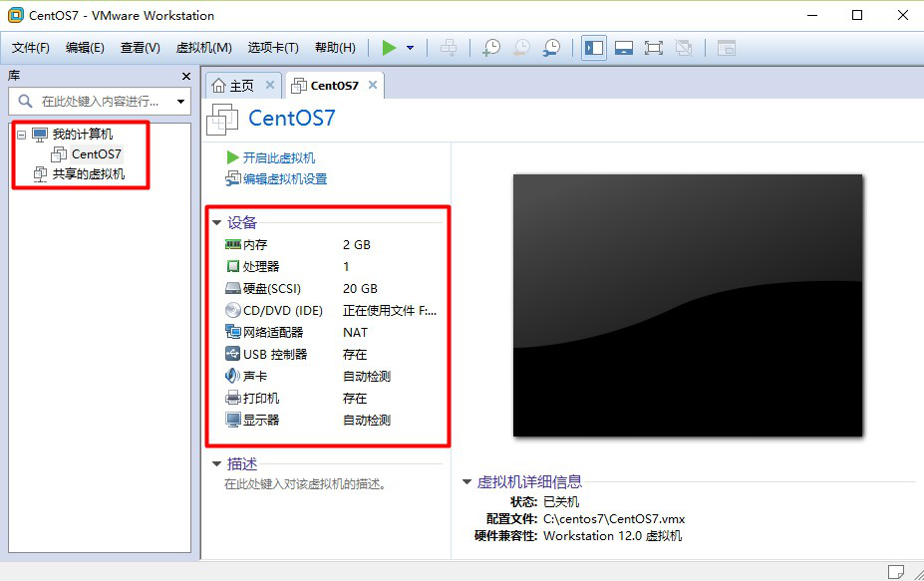The image size is (924, 581).
Task: Click the take snapshot clock icon
Action: 490,48
